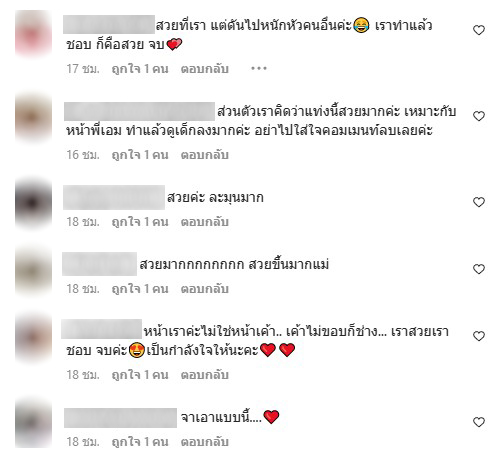Open three-dot options on the 17 ชม. comment
The image size is (496, 462).
pos(259,68)
